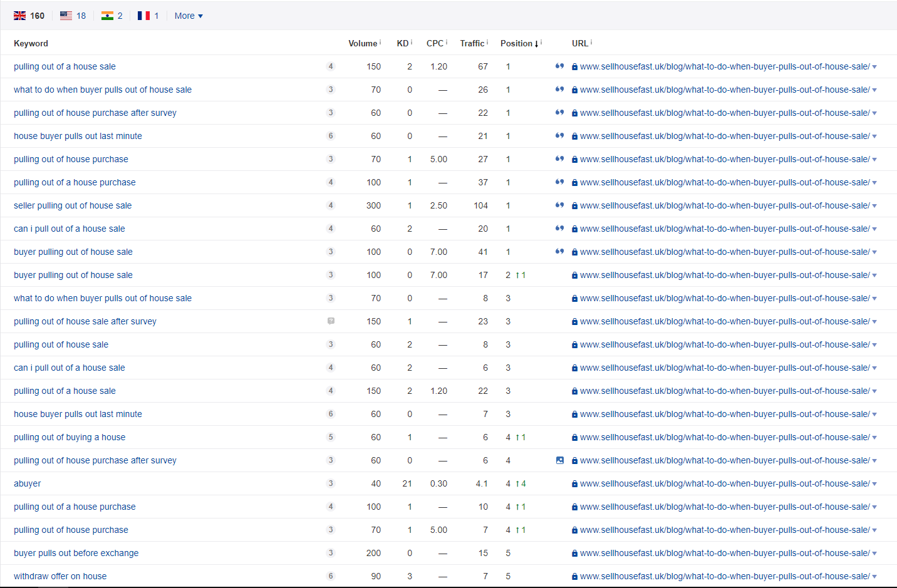Click the info icon next to URL header
The image size is (897, 588).
coord(591,43)
